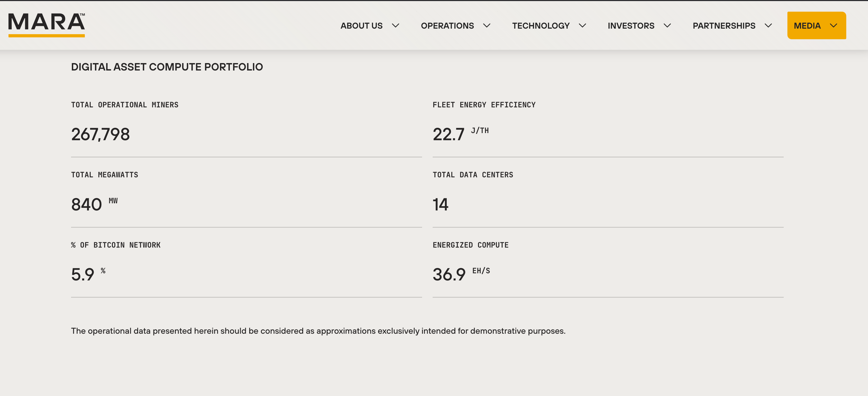The height and width of the screenshot is (396, 868).
Task: Click the Fleet Energy Efficiency label
Action: coord(484,105)
